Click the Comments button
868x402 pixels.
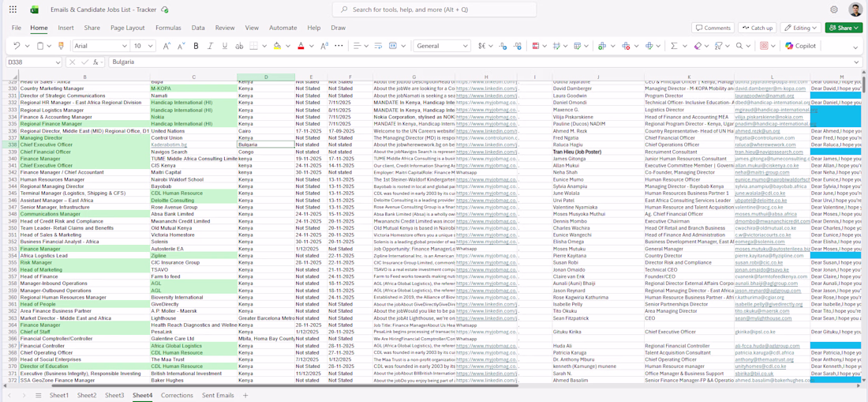713,28
